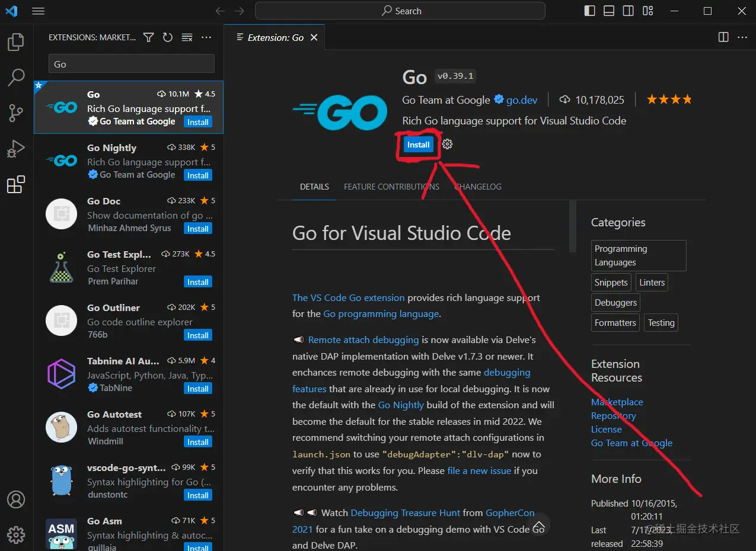The image size is (756, 551).
Task: Select the Programming Languages category
Action: 639,255
